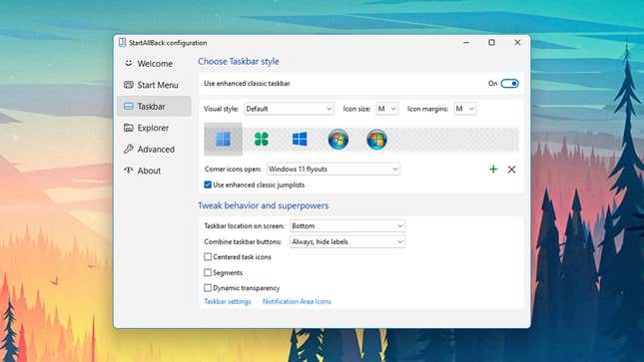644x362 pixels.
Task: Select the Windows 11 start button style
Action: [223, 140]
